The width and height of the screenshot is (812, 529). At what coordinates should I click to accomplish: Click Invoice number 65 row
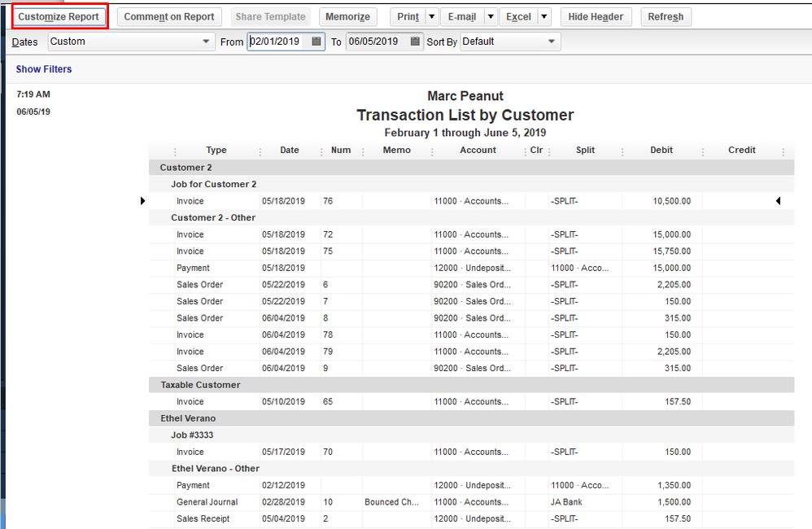pos(471,401)
